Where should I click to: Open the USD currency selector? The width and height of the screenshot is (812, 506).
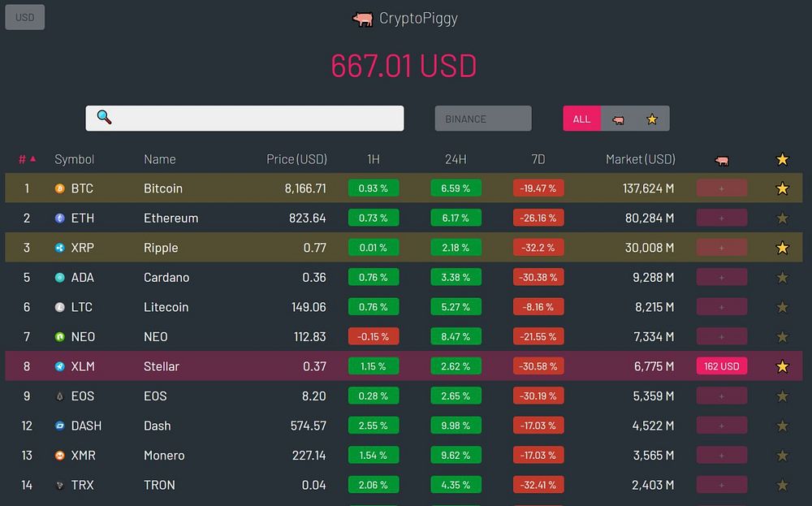25,17
